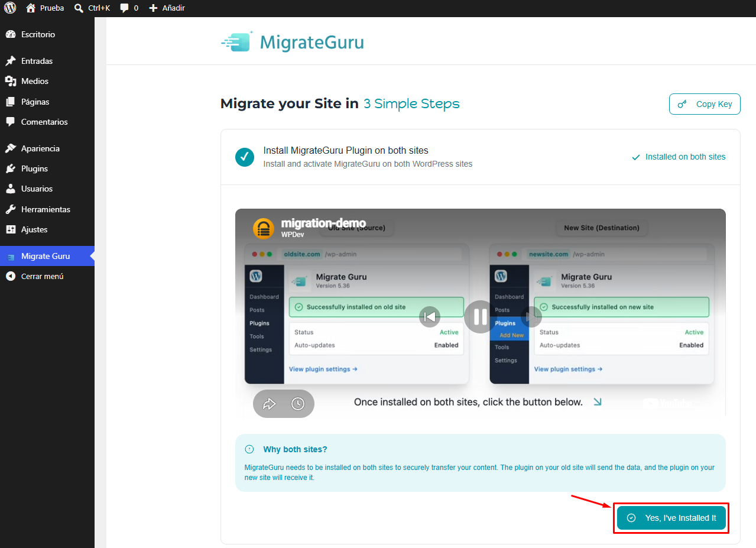This screenshot has width=756, height=548.
Task: Open the WPDev channel avatar on video
Action: click(264, 228)
